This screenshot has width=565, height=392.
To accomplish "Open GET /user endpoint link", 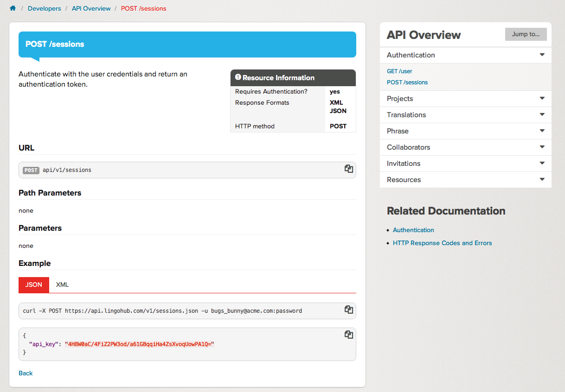I will 399,71.
